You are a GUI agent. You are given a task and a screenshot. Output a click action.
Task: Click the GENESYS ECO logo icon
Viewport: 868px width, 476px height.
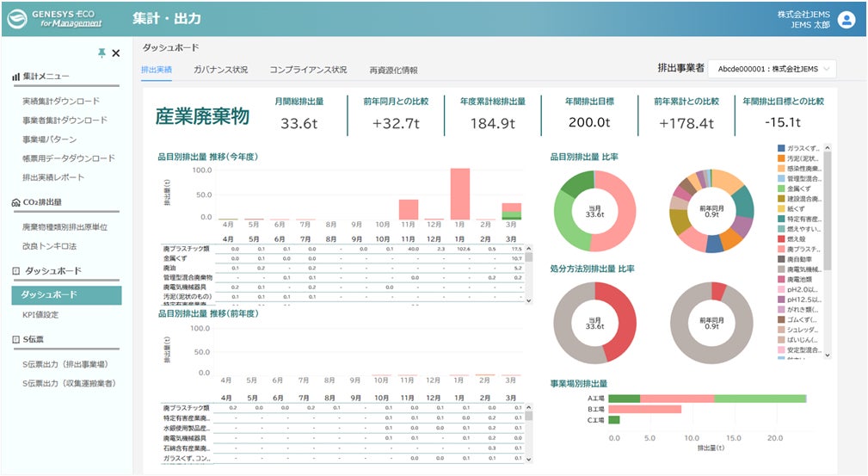coord(17,19)
